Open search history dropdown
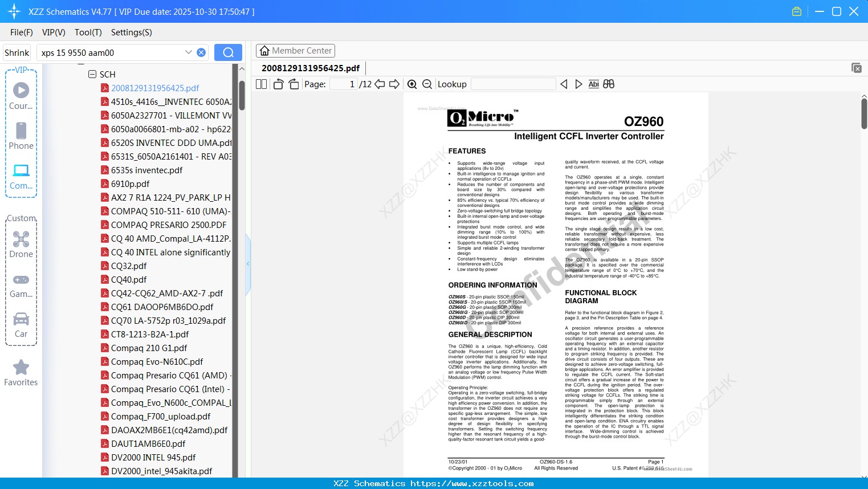The height and width of the screenshot is (489, 868). [188, 52]
